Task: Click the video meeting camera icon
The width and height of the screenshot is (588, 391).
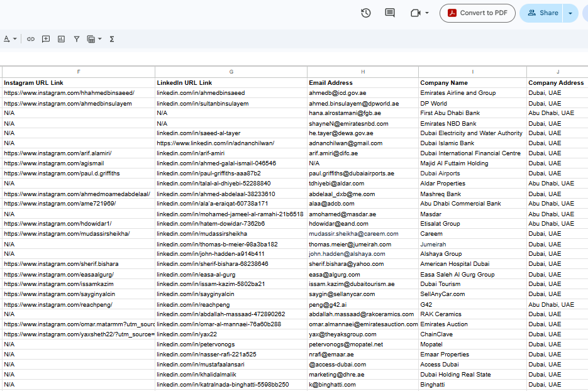Action: (x=415, y=13)
